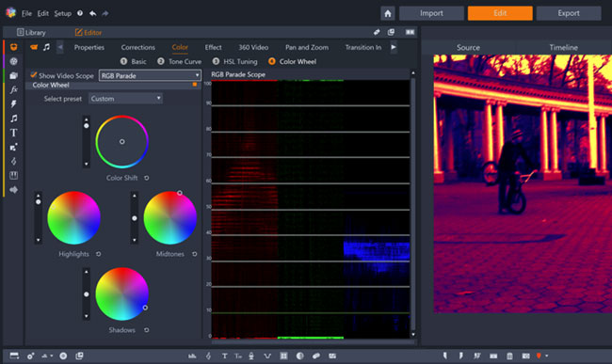This screenshot has height=364, width=612.
Task: Click down arrow on Highlights slider
Action: 39,240
